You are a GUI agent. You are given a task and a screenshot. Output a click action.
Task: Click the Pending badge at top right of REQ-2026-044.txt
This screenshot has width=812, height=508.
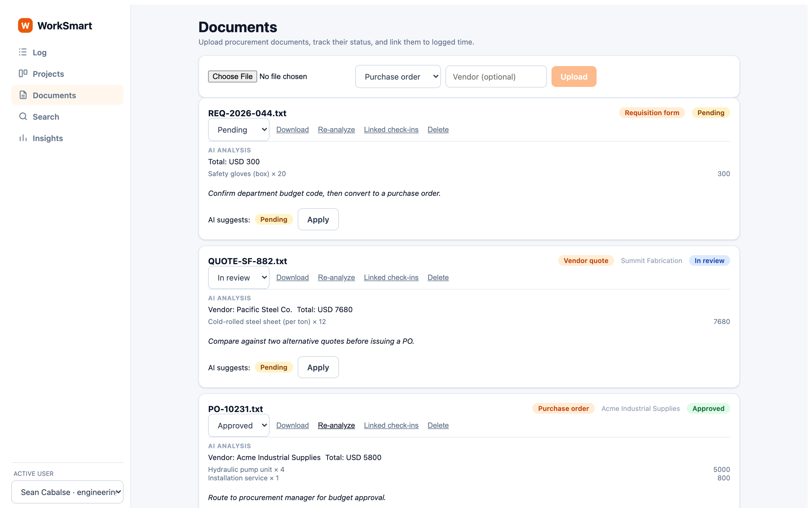pyautogui.click(x=711, y=113)
